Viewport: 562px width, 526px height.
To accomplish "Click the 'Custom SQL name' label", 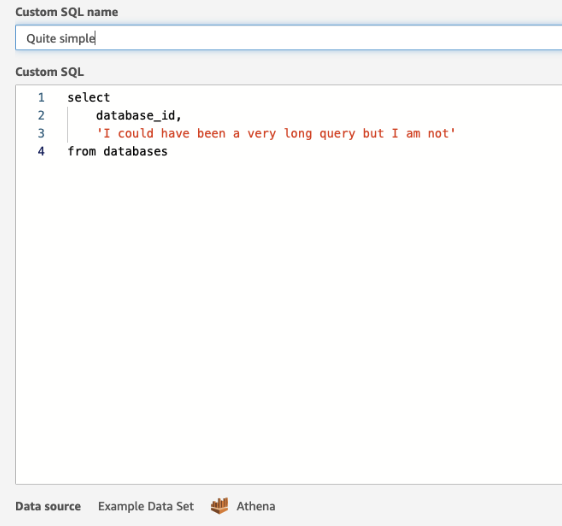I will (x=67, y=12).
